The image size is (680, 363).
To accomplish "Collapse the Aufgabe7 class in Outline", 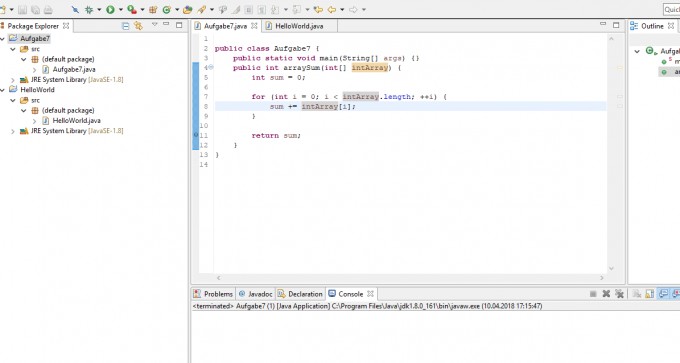I will (637, 51).
